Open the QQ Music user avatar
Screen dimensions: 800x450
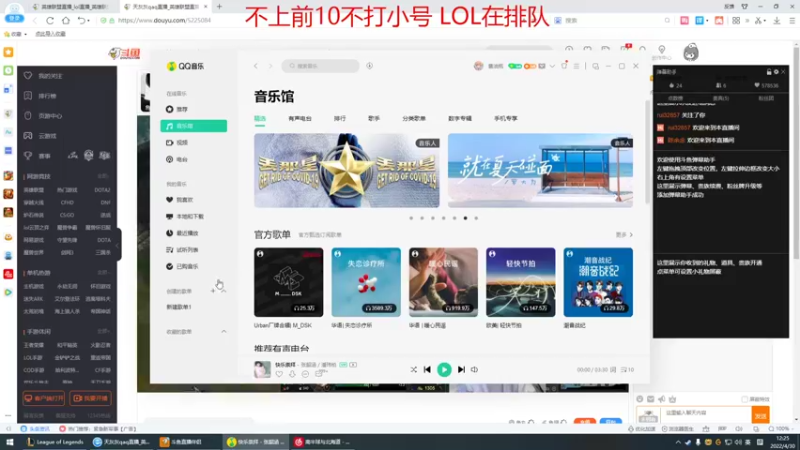(478, 66)
